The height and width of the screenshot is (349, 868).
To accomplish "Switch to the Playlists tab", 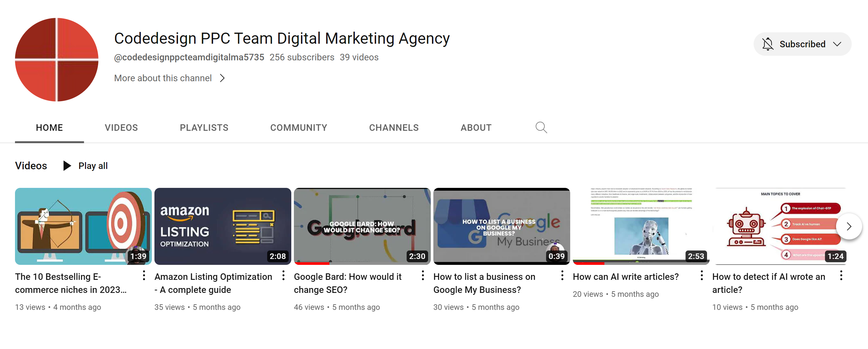I will 204,128.
